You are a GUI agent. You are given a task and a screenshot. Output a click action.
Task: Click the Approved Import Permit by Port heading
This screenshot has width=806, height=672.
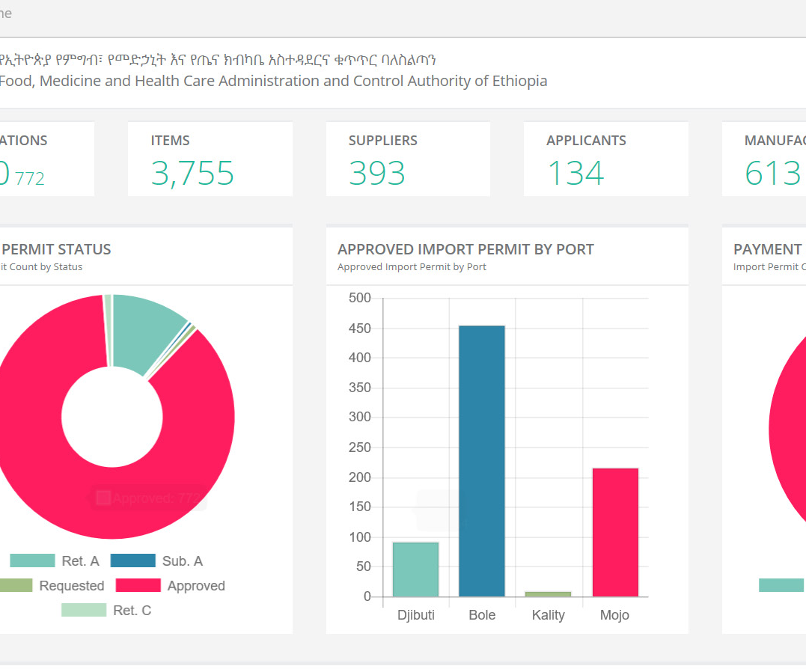point(465,249)
